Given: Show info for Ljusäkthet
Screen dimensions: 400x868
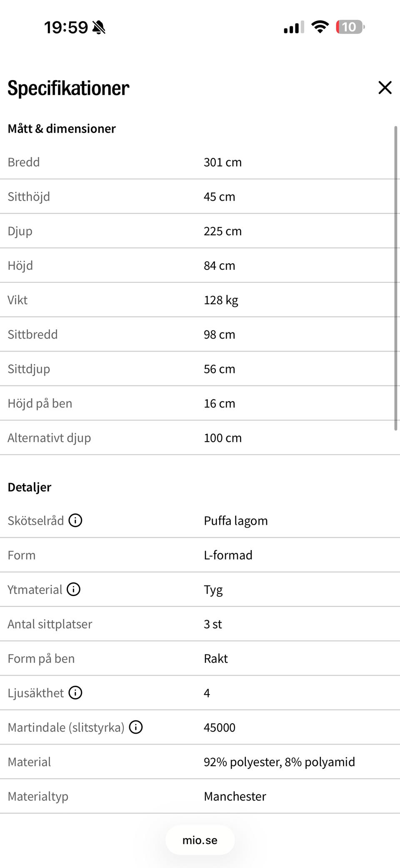Looking at the screenshot, I should coord(75,692).
